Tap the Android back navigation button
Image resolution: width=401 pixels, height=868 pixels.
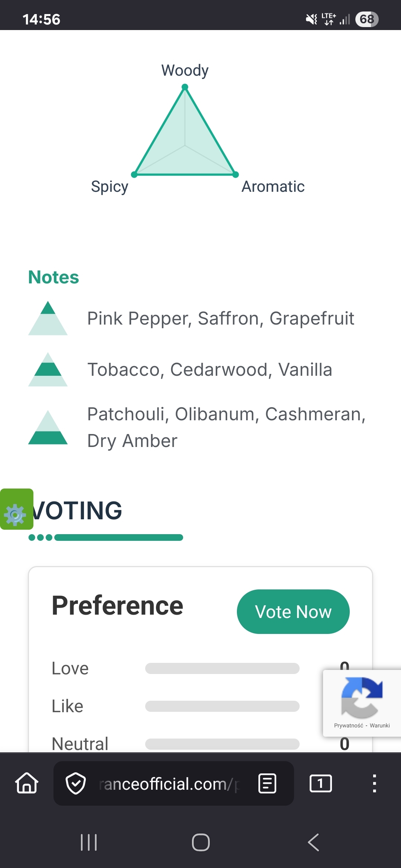coord(313,842)
